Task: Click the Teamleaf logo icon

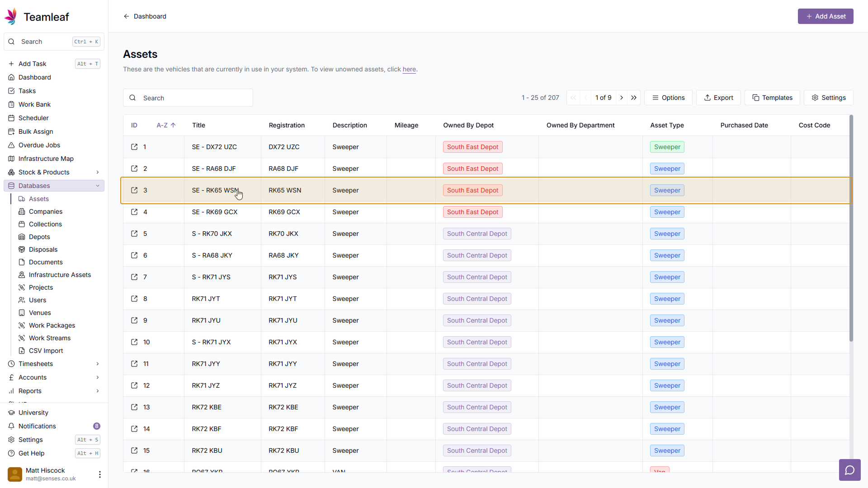Action: tap(11, 17)
